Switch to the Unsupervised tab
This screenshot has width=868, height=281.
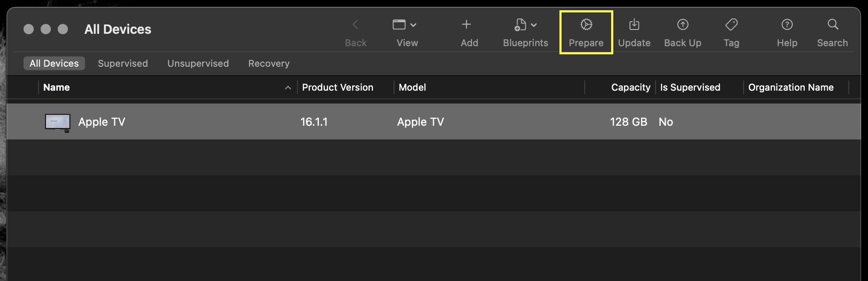click(x=198, y=63)
